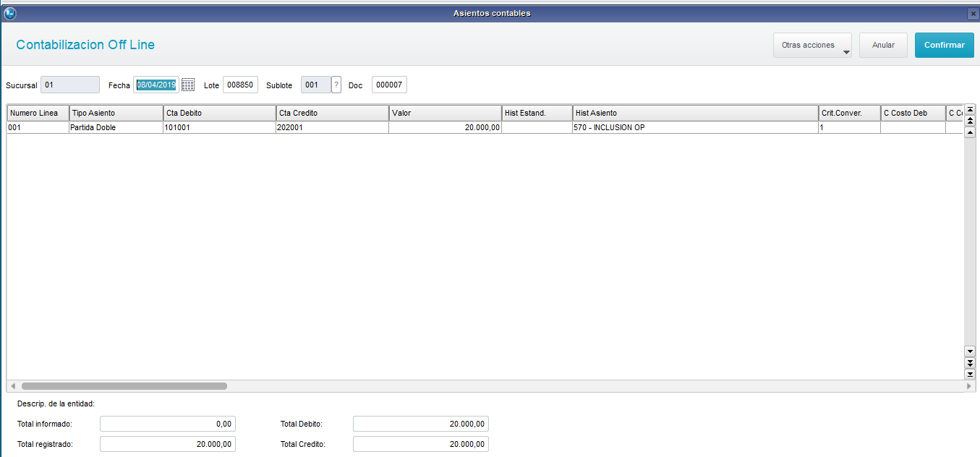Open the Otras acciones dropdown
980x457 pixels.
[x=812, y=45]
